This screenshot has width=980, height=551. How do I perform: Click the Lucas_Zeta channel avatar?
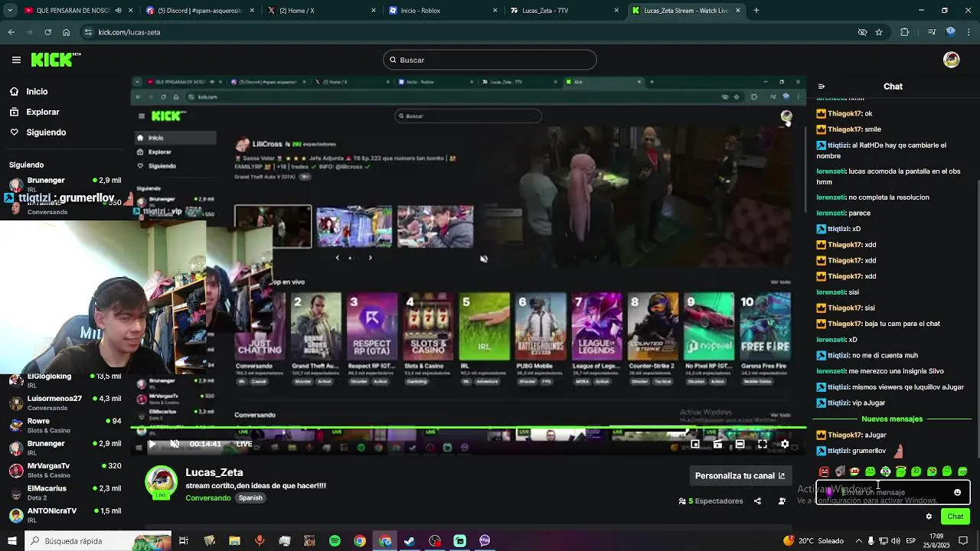click(x=161, y=481)
